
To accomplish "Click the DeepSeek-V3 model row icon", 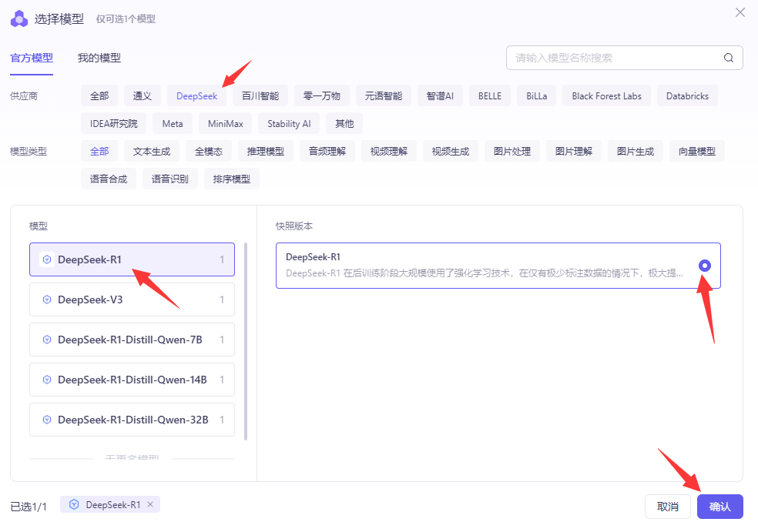I will [x=47, y=299].
